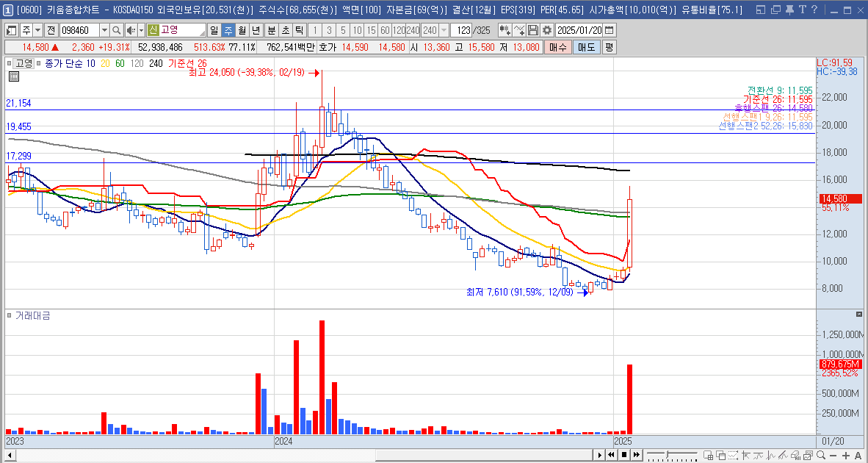Open the 240 interval dropdown arrow

coord(444,30)
